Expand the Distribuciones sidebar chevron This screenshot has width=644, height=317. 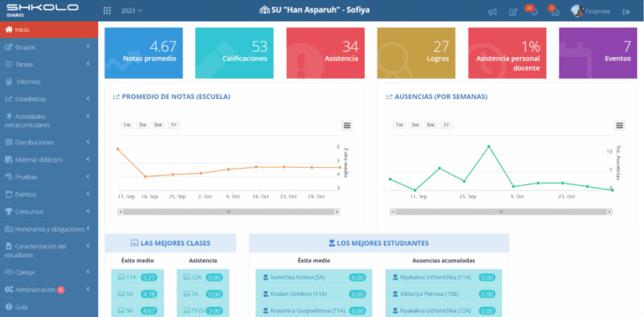88,142
